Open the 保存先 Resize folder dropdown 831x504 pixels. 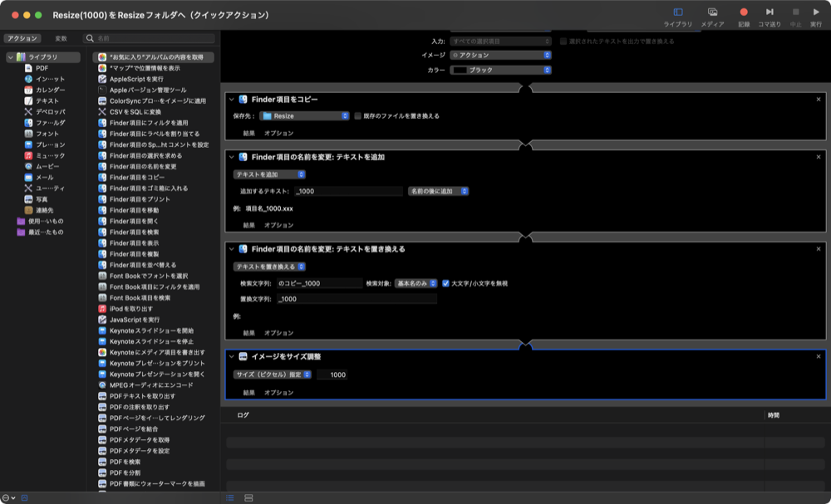[x=305, y=116]
